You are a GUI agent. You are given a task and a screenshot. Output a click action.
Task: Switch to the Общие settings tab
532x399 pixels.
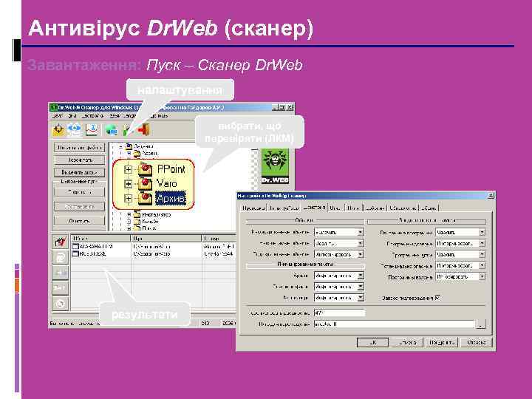[429, 208]
